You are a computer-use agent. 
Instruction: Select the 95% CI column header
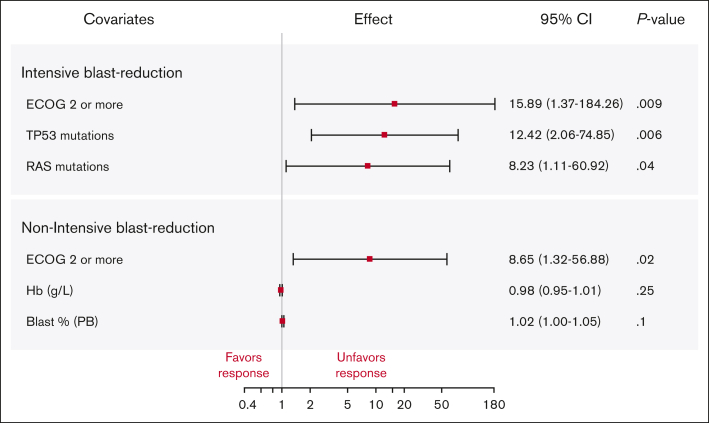click(566, 19)
